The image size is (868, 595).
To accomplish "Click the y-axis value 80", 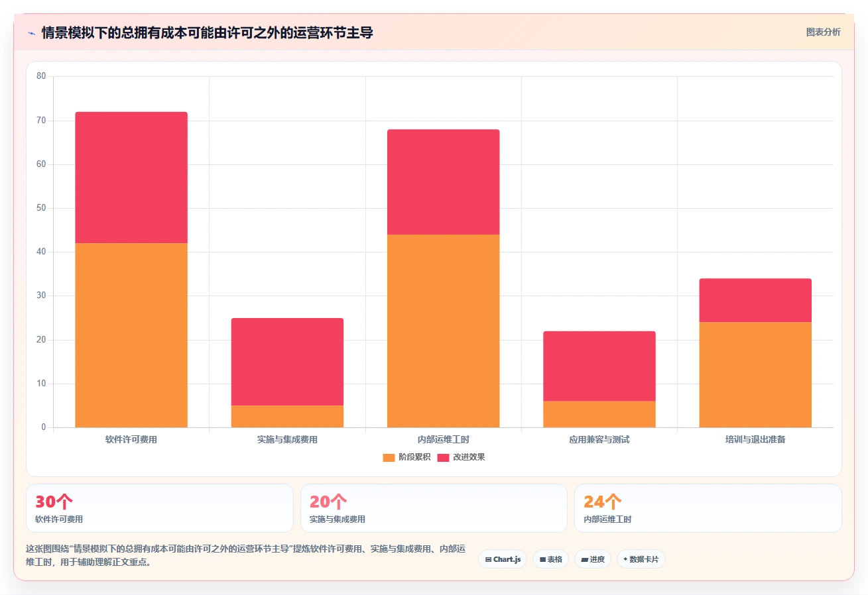I will (x=41, y=76).
